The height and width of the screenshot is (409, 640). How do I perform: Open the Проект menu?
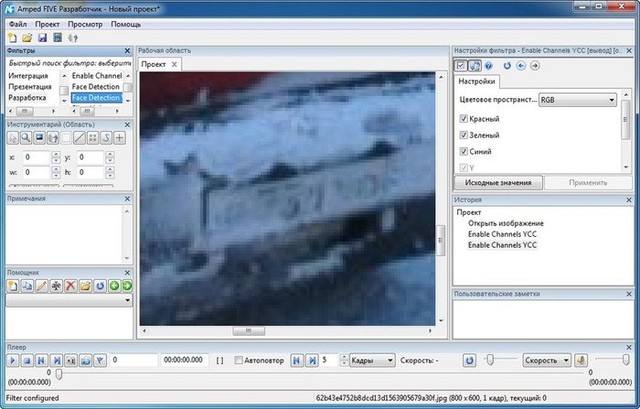tap(47, 21)
